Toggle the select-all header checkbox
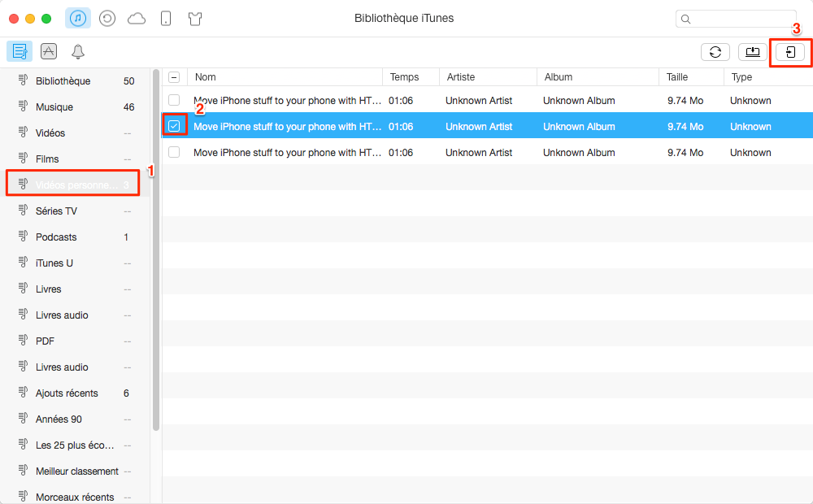The width and height of the screenshot is (813, 504). point(174,77)
